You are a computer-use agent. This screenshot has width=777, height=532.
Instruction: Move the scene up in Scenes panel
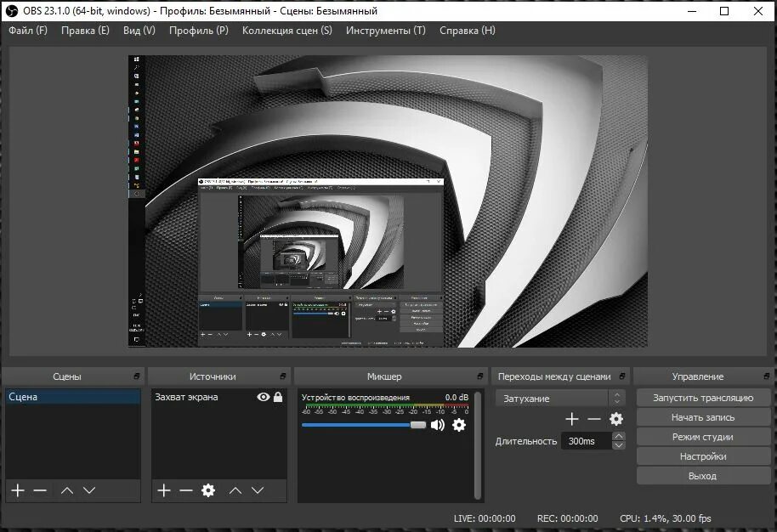point(67,490)
